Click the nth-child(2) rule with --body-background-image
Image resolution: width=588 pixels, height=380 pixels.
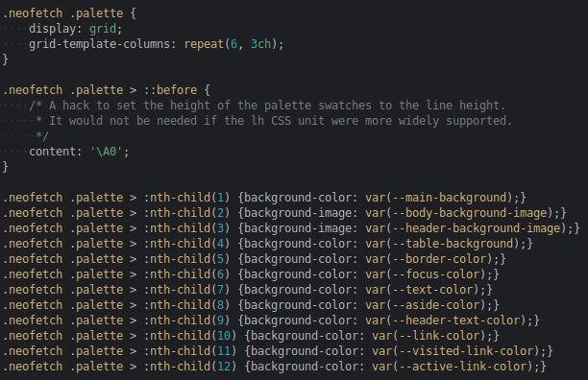coord(284,213)
